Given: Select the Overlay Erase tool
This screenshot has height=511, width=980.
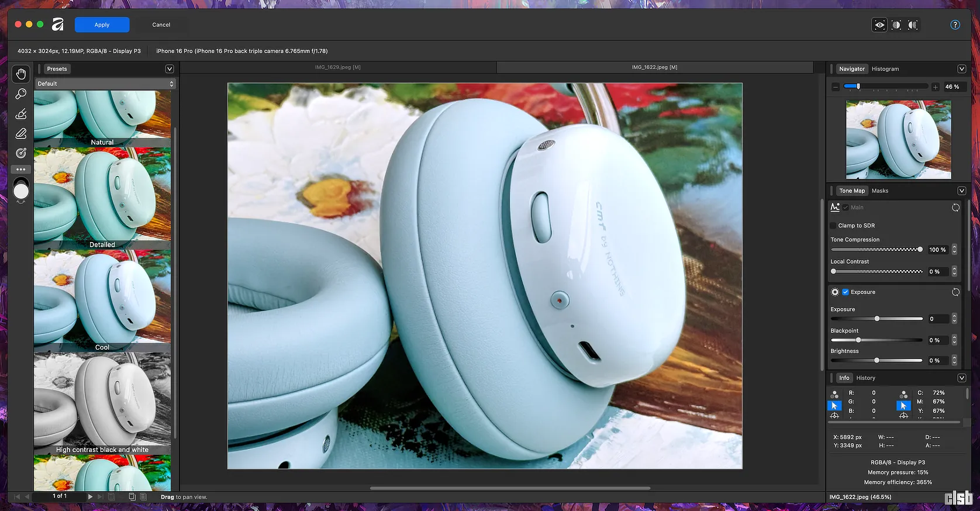Looking at the screenshot, I should [x=21, y=133].
